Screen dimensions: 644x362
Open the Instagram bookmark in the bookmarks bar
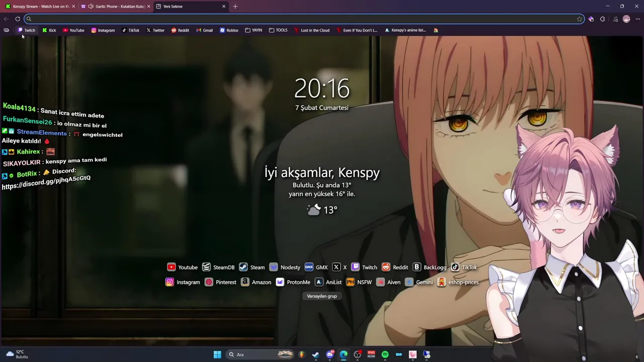tap(103, 30)
